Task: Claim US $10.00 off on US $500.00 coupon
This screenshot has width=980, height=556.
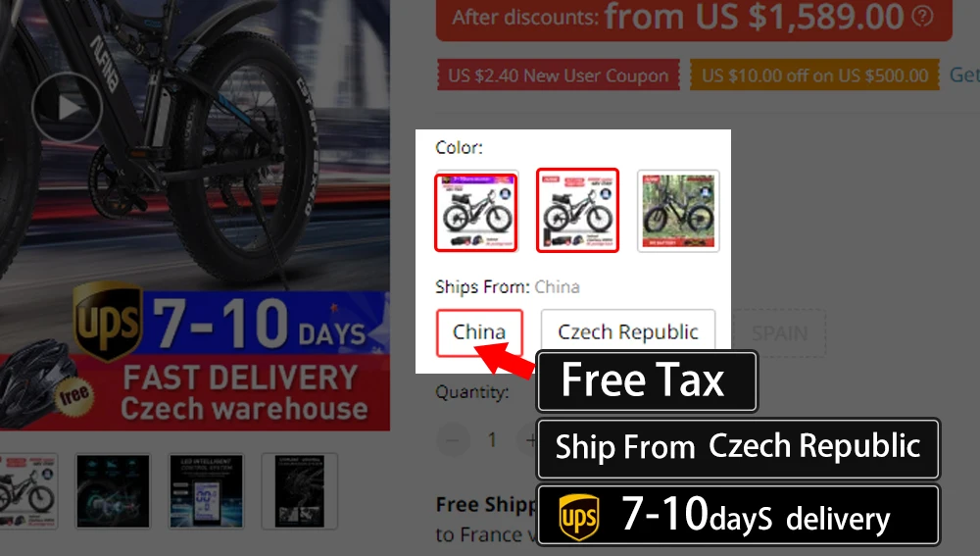Action: (x=815, y=76)
